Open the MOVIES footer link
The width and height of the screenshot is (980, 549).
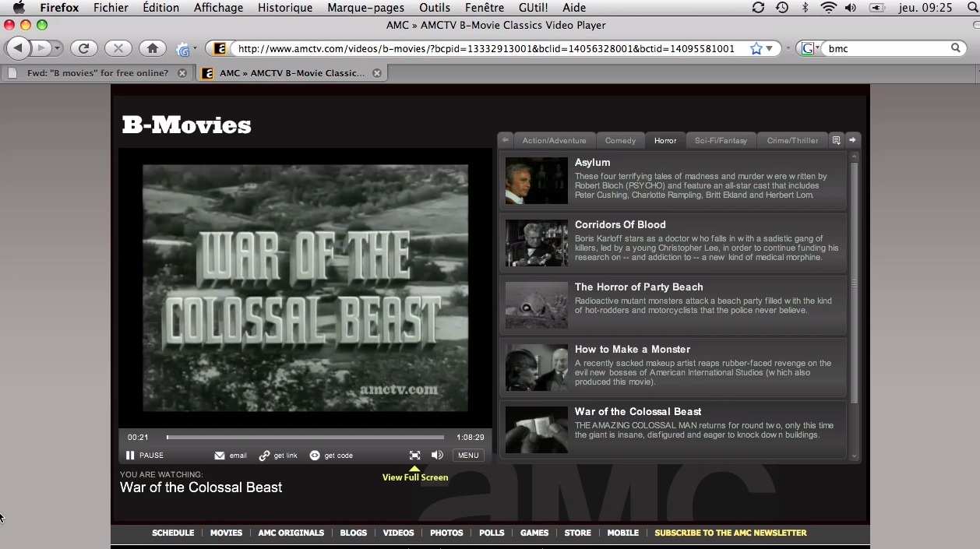click(226, 533)
